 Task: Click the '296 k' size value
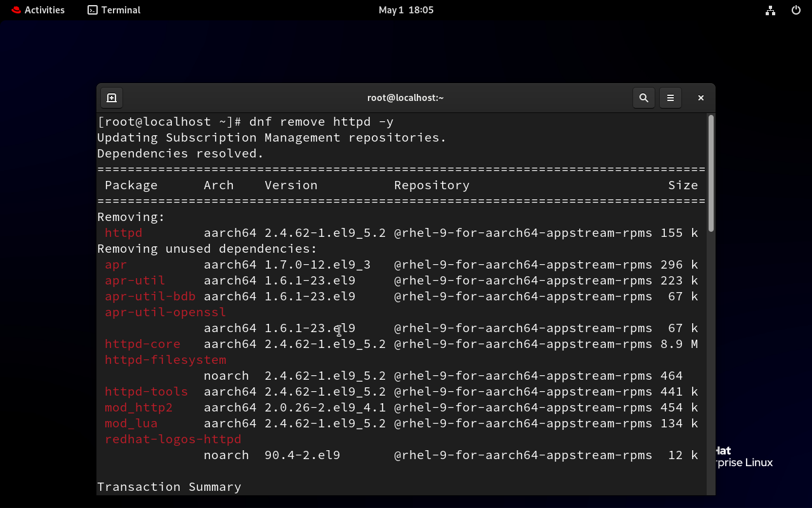point(679,265)
